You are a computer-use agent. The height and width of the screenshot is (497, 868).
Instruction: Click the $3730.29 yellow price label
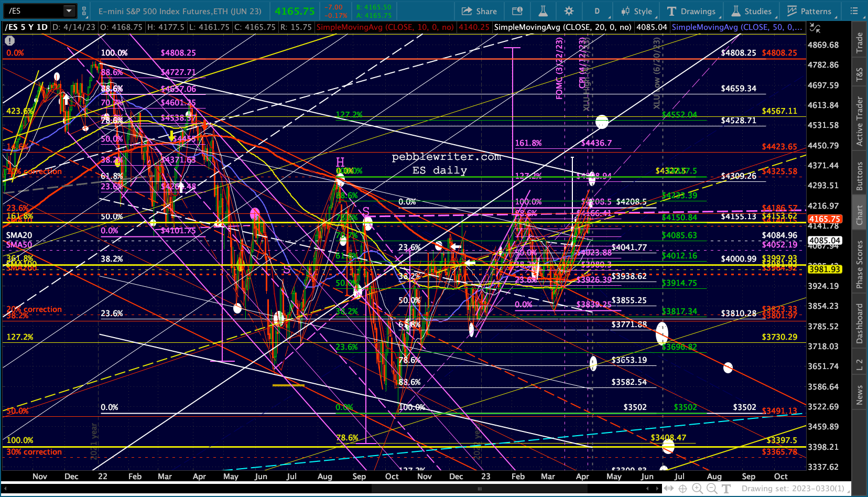[x=779, y=337]
